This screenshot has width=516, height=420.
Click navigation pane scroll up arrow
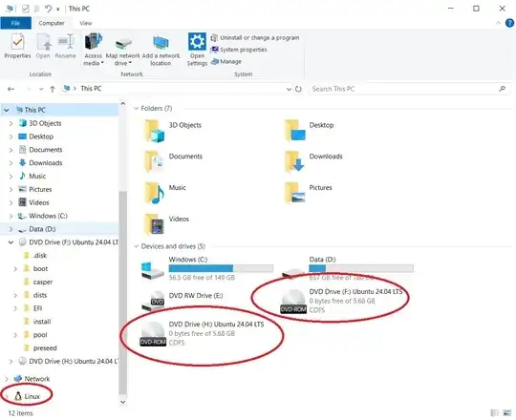[122, 103]
